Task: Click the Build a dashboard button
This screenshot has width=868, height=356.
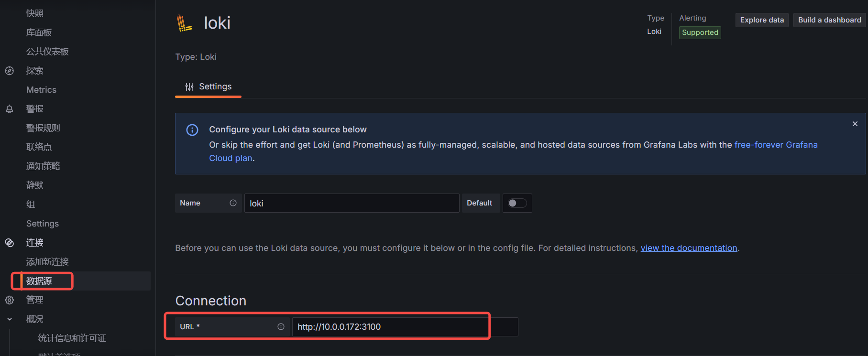Action: coord(829,20)
